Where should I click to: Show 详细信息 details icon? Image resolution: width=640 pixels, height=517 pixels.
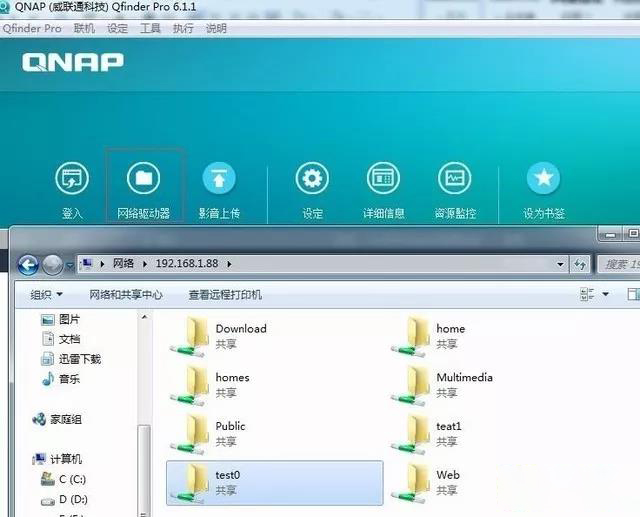[x=383, y=178]
